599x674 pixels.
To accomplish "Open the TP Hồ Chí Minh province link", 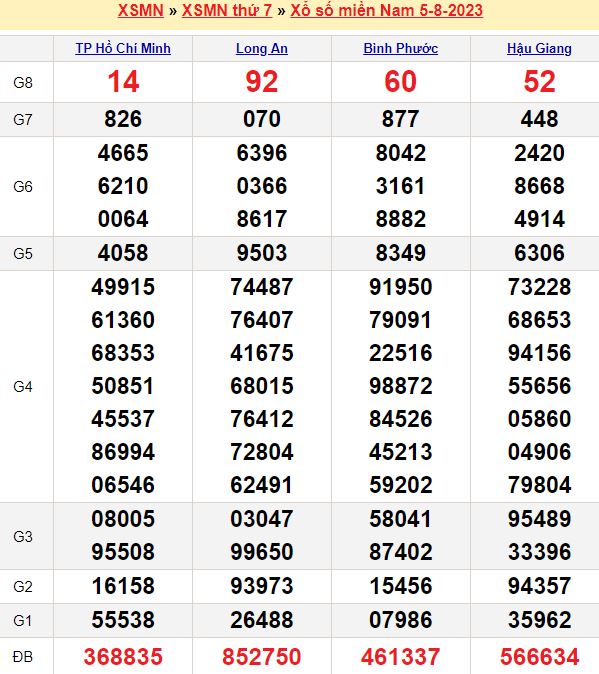I will pyautogui.click(x=123, y=48).
